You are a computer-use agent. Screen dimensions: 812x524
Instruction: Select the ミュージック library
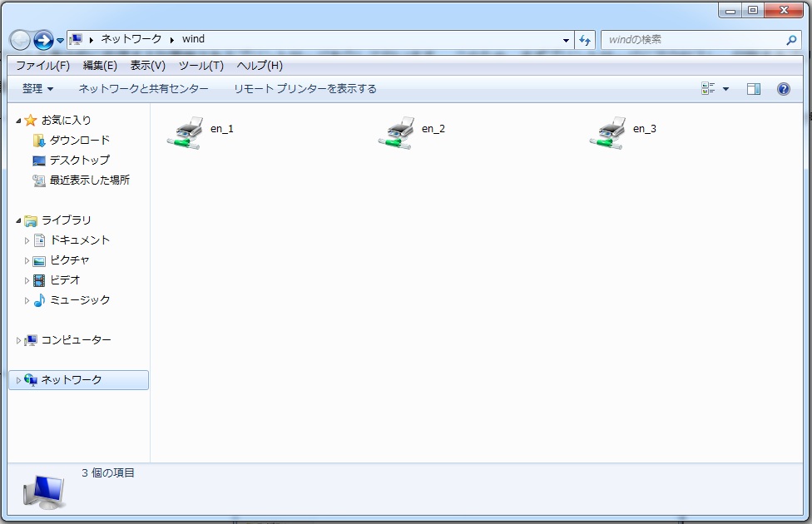(x=80, y=299)
